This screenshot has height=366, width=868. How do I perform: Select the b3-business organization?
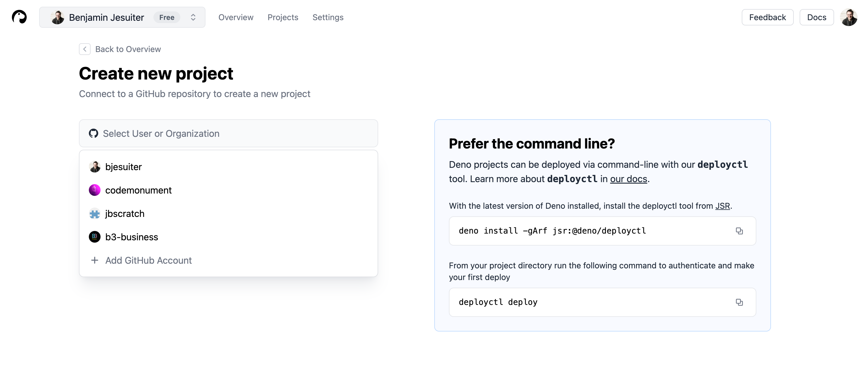pos(132,236)
